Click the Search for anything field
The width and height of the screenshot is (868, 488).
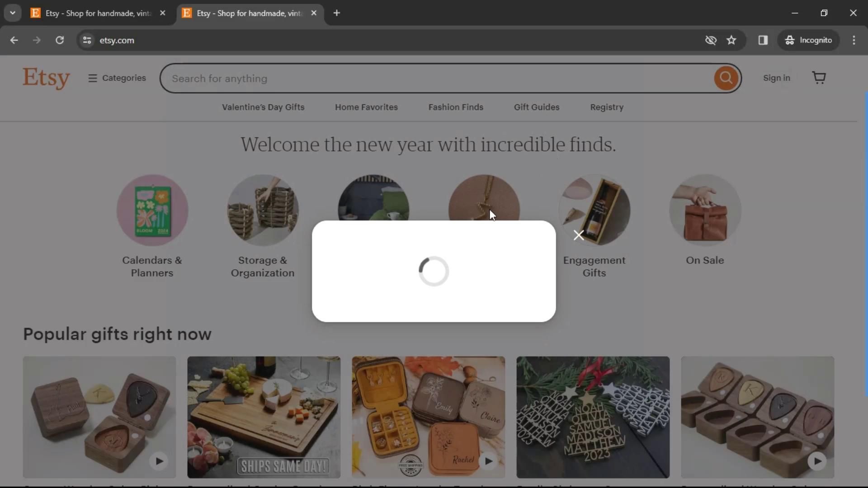pyautogui.click(x=434, y=79)
